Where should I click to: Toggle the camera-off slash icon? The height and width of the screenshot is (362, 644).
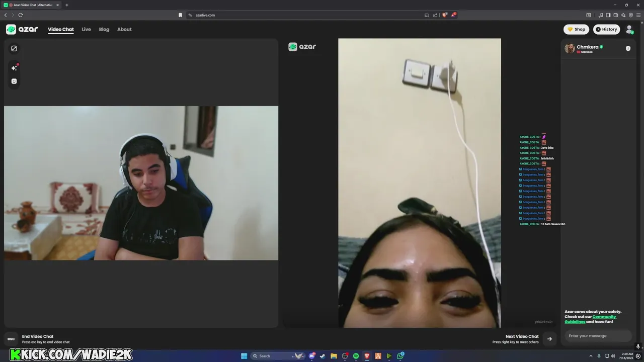pos(14,48)
